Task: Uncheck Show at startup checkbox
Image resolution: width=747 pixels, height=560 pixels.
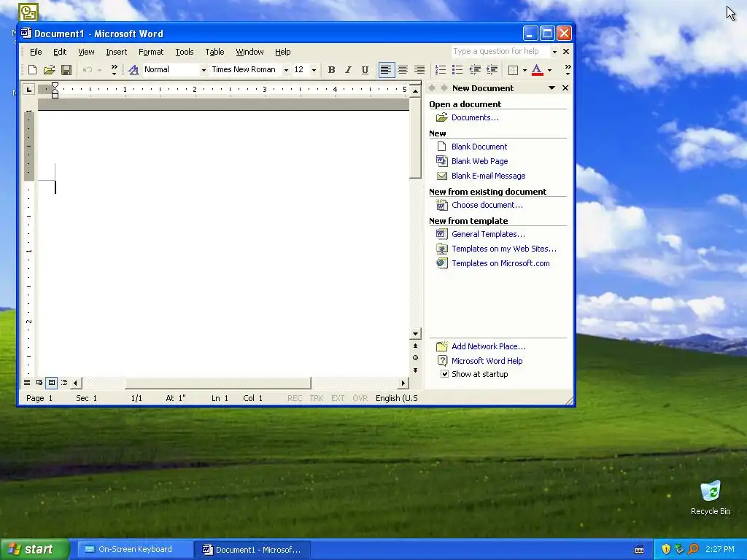Action: (x=444, y=374)
